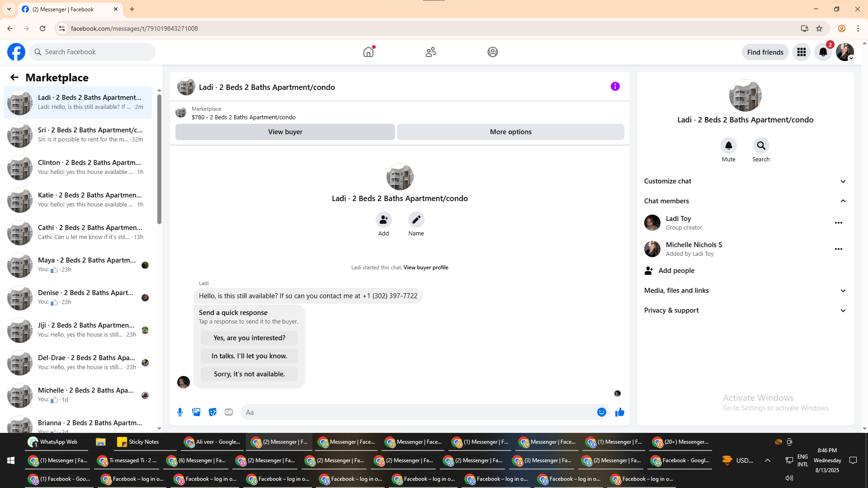Open the emoji picker in message box

coord(601,412)
